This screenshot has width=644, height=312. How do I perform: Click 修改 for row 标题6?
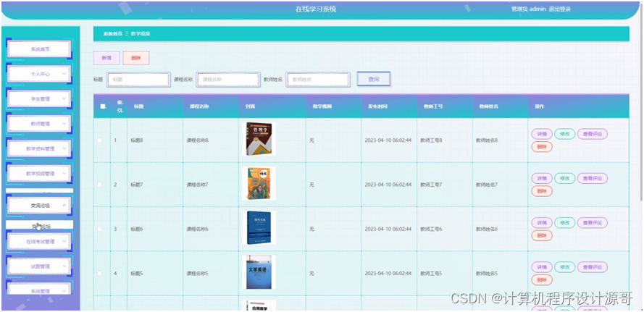click(x=565, y=222)
